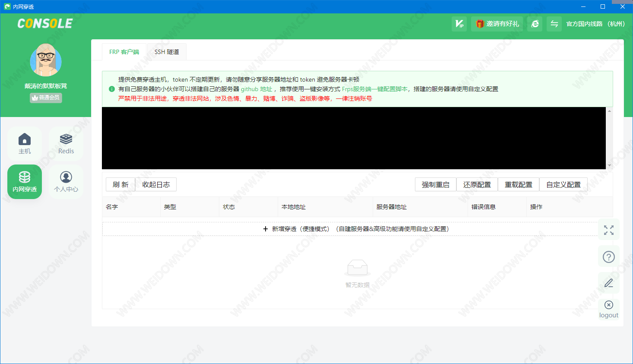Click the log panel scrollbar down arrow

point(609,165)
